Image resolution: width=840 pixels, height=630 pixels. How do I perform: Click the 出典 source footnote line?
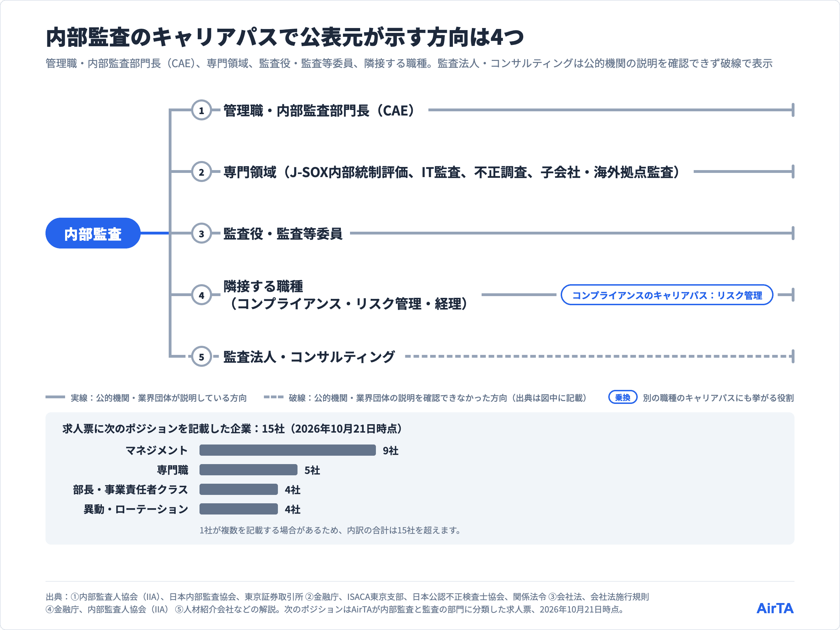click(347, 603)
